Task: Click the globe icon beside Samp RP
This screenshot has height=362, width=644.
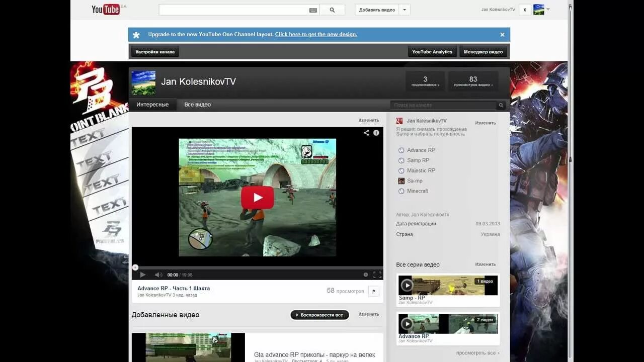Action: tap(401, 160)
